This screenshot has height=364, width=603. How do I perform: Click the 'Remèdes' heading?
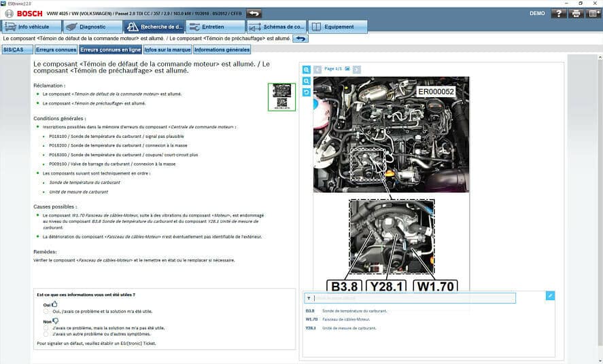point(45,252)
